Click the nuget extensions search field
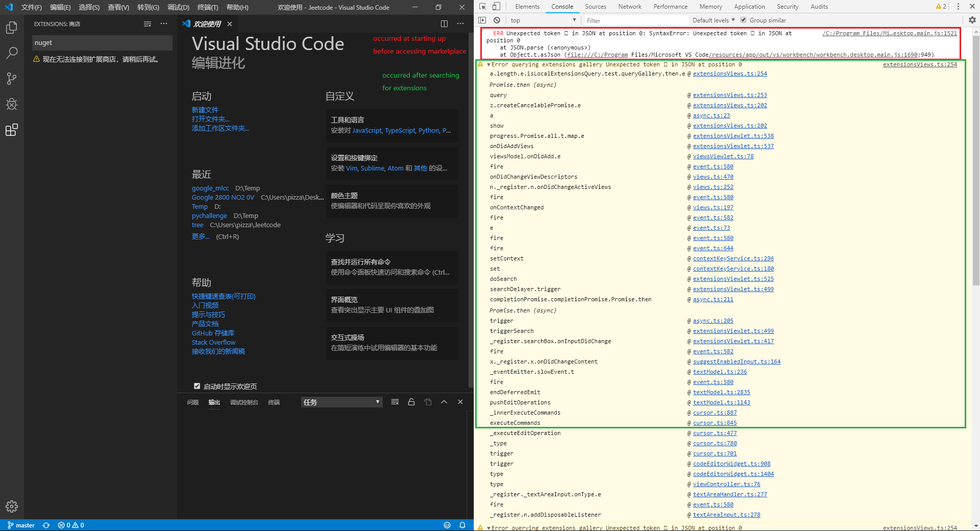The height and width of the screenshot is (531, 980). [102, 43]
